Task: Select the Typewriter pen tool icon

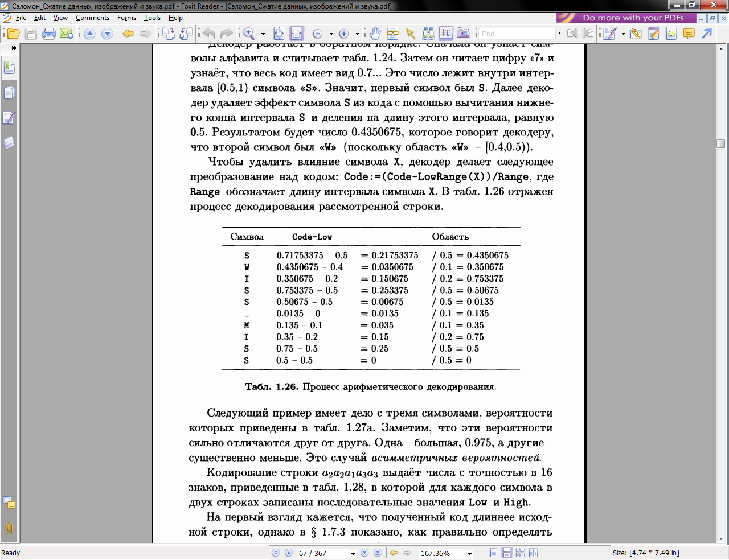Action: tap(610, 34)
